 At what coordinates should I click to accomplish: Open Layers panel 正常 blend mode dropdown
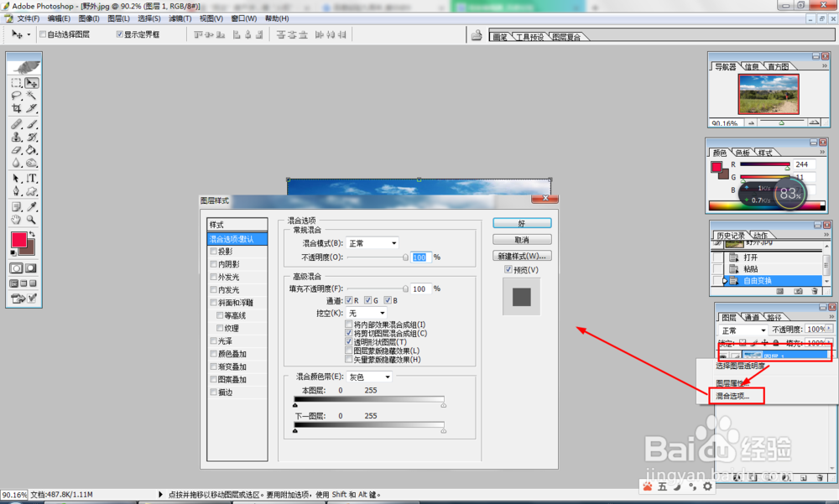coord(743,330)
